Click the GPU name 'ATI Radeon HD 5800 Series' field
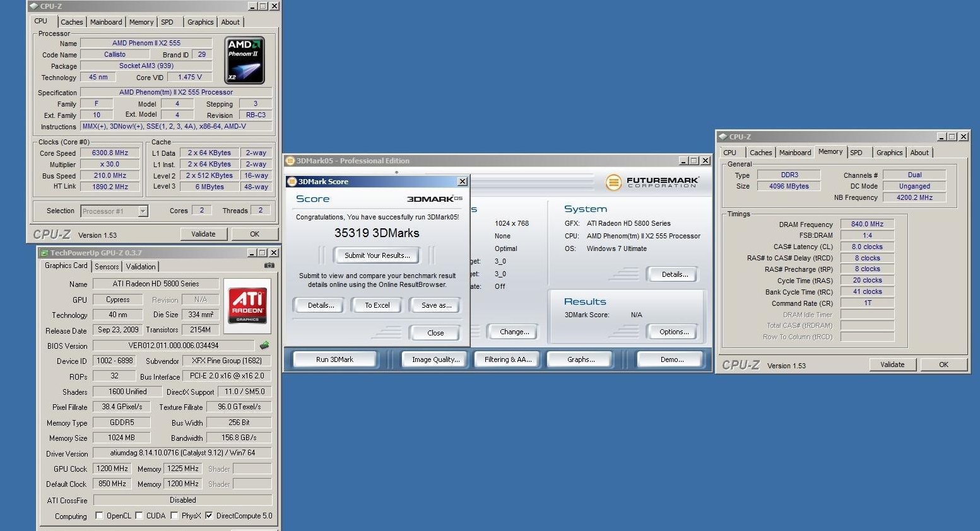The image size is (980, 531). point(156,284)
